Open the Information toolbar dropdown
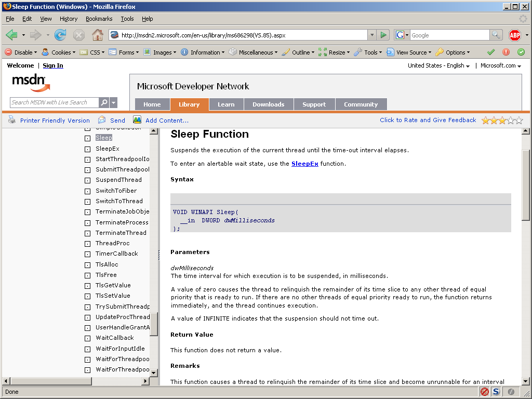The image size is (532, 399). pyautogui.click(x=203, y=52)
